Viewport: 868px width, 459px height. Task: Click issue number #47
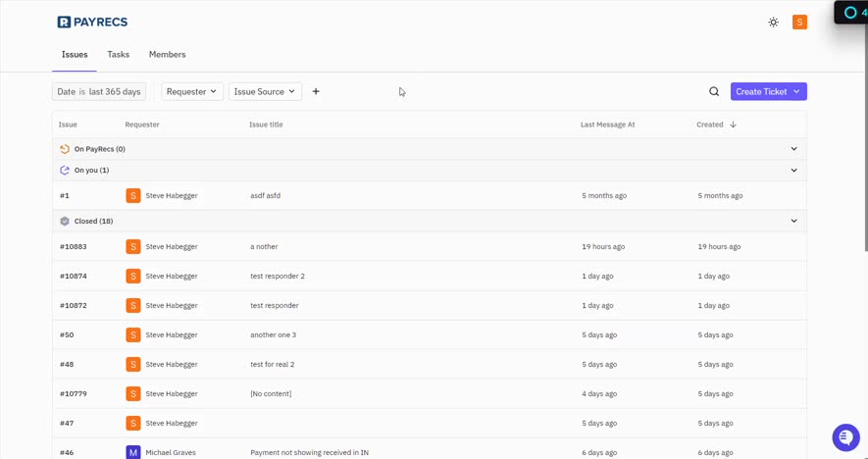[x=67, y=423]
